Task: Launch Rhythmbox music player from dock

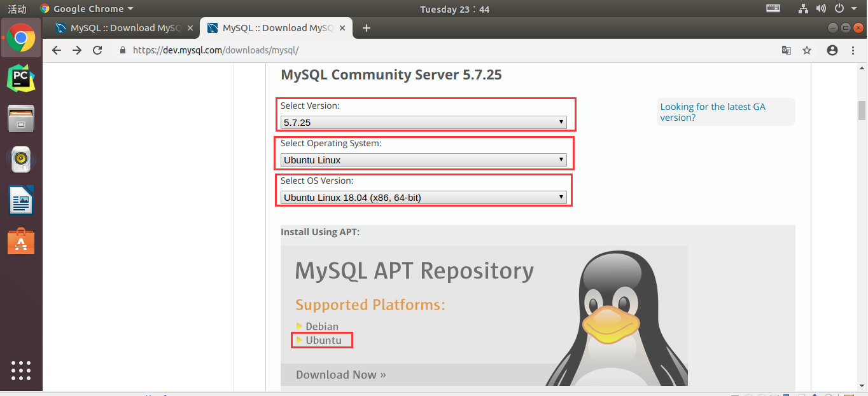Action: click(x=21, y=160)
